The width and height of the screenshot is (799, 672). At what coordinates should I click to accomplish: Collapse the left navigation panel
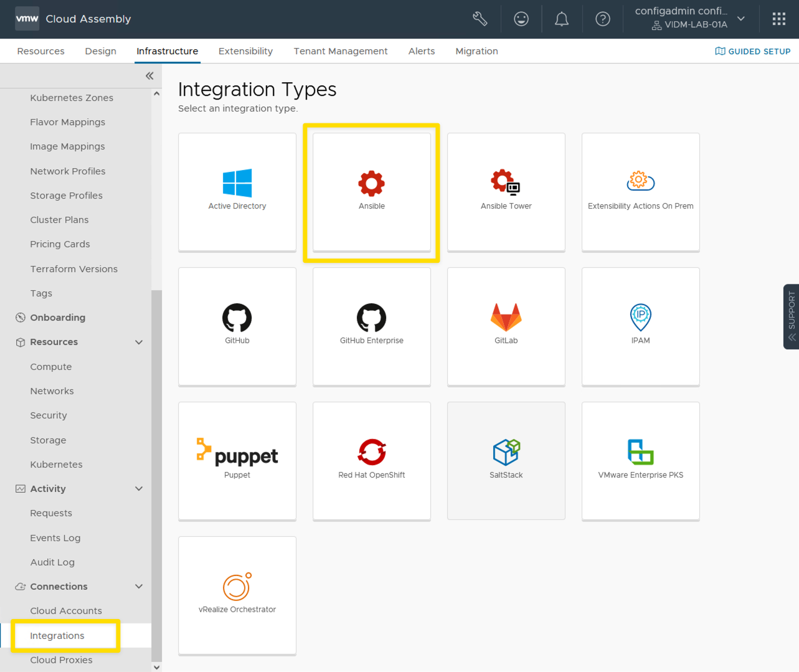[x=149, y=76]
